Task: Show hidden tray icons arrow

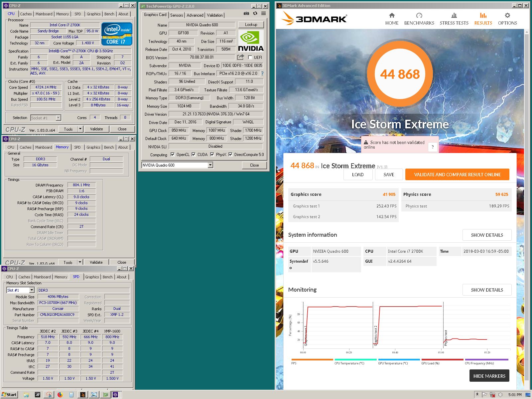Action: click(477, 395)
